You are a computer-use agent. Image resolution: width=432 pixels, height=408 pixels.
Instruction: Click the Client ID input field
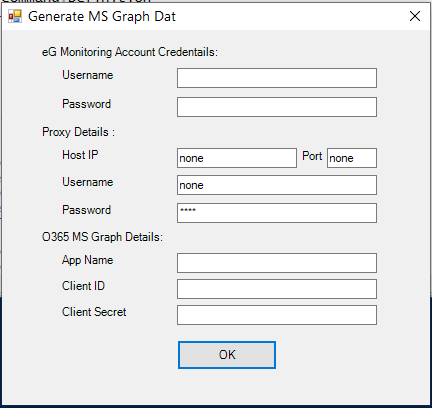tap(277, 289)
